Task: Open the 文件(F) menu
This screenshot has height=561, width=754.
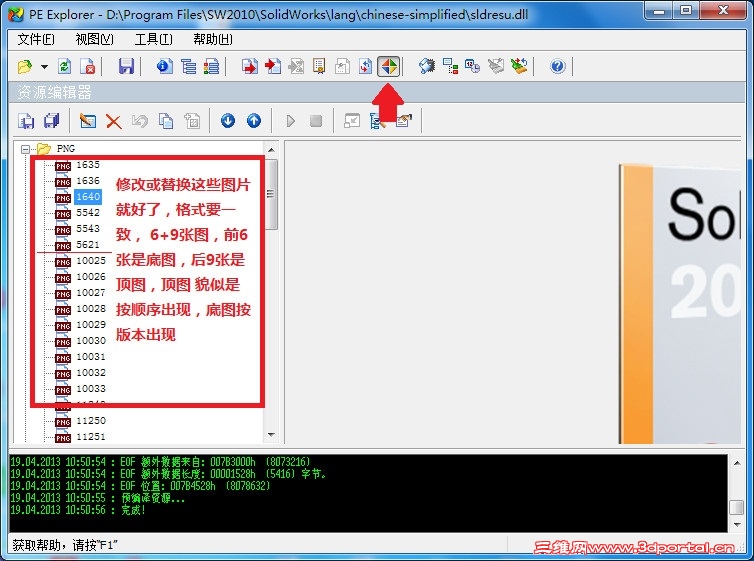Action: coord(36,39)
